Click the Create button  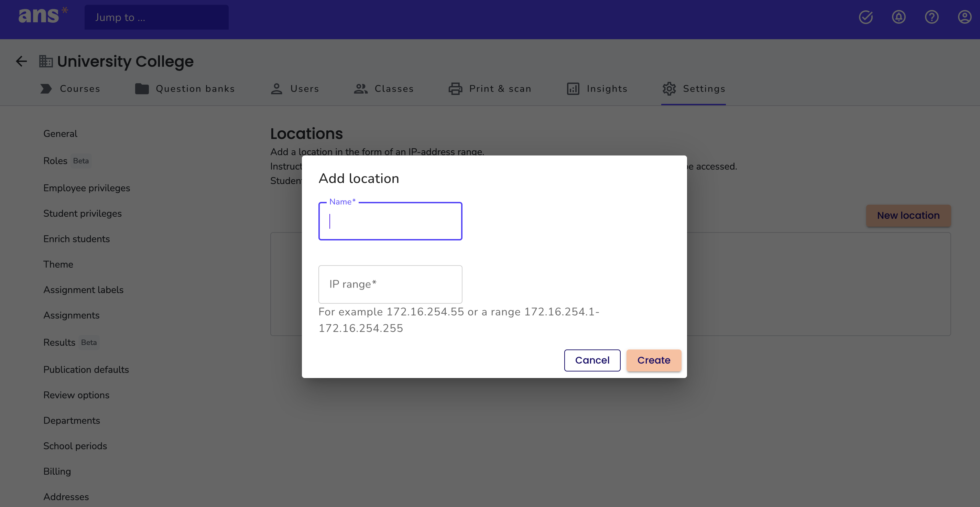[654, 360]
